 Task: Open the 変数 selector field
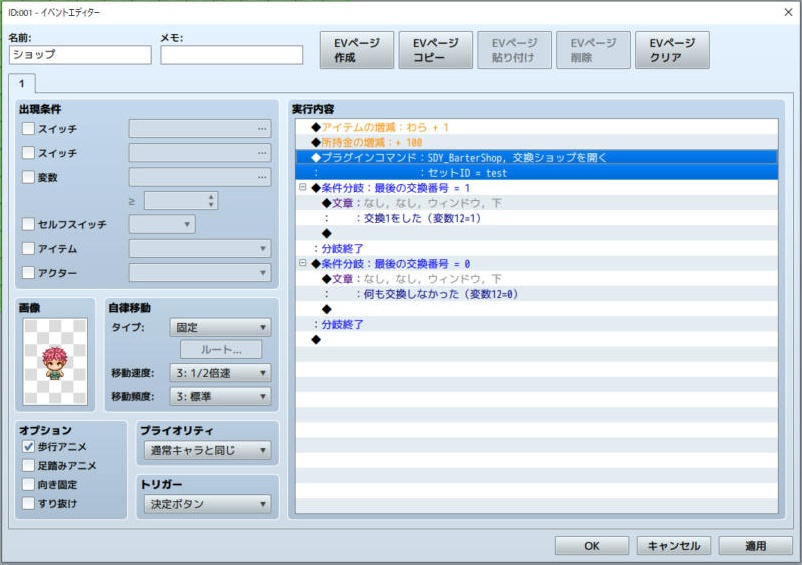(x=200, y=177)
